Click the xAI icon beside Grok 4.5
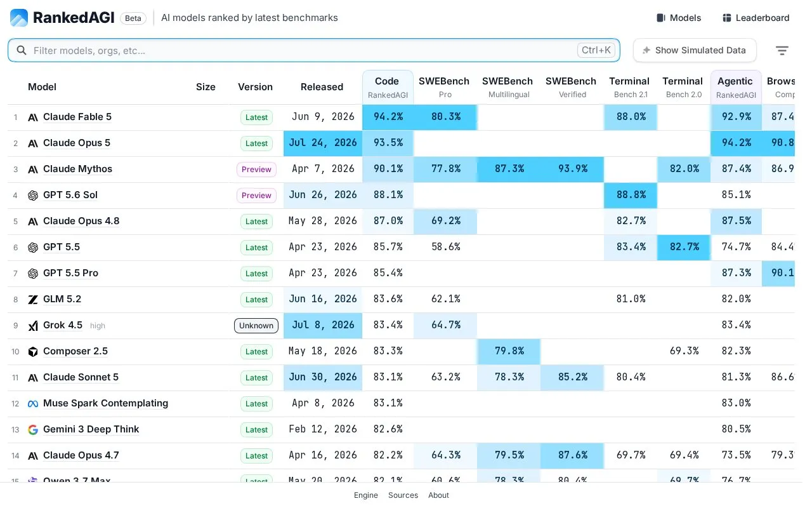812x508 pixels. coord(33,325)
